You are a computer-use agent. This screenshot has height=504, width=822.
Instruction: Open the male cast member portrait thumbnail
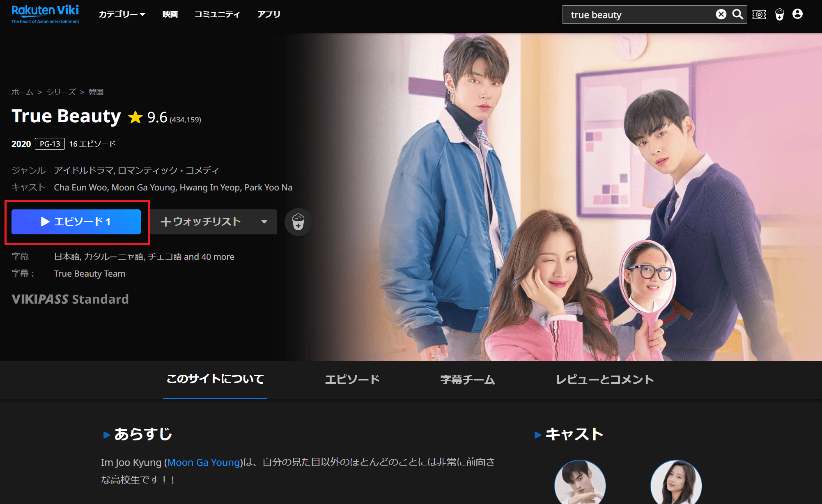(x=580, y=482)
